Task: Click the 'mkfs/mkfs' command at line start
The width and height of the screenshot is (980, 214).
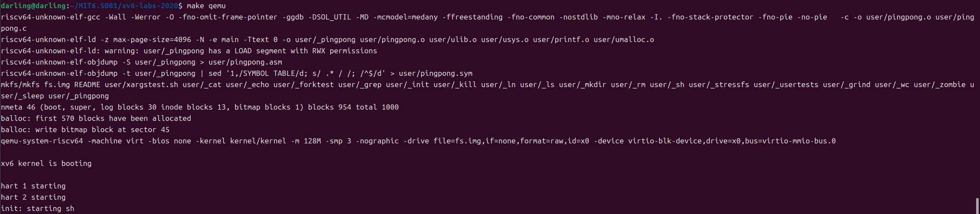Action: tap(20, 84)
